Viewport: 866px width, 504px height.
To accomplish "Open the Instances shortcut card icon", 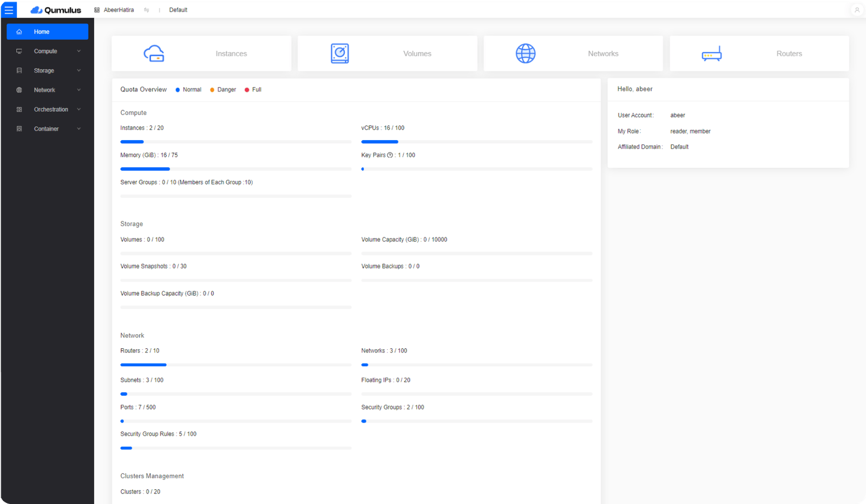I will point(154,53).
